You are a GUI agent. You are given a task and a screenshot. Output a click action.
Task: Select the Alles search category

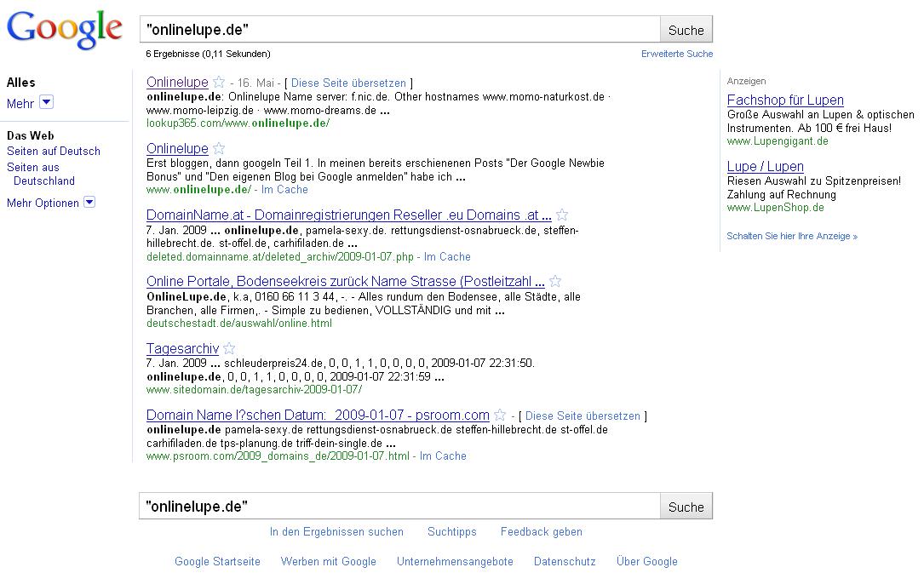pyautogui.click(x=20, y=83)
